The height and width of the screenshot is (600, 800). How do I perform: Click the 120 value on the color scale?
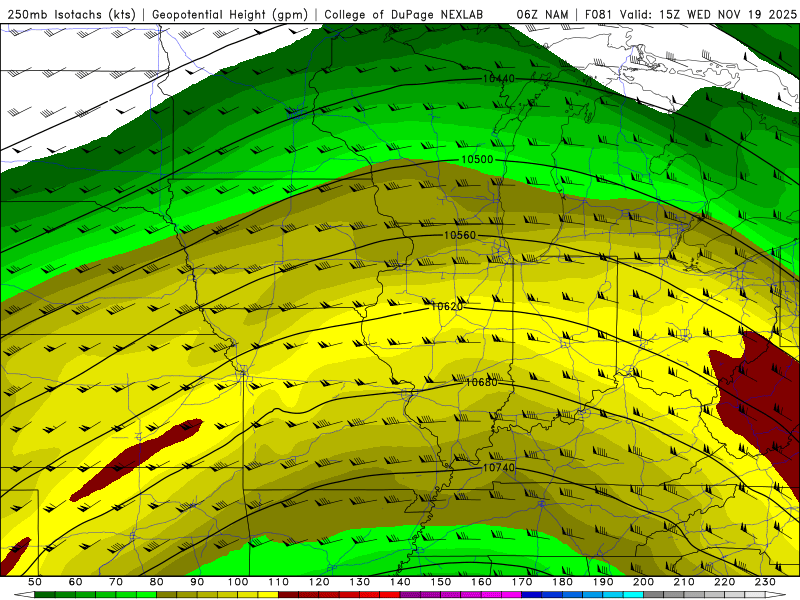tap(319, 582)
